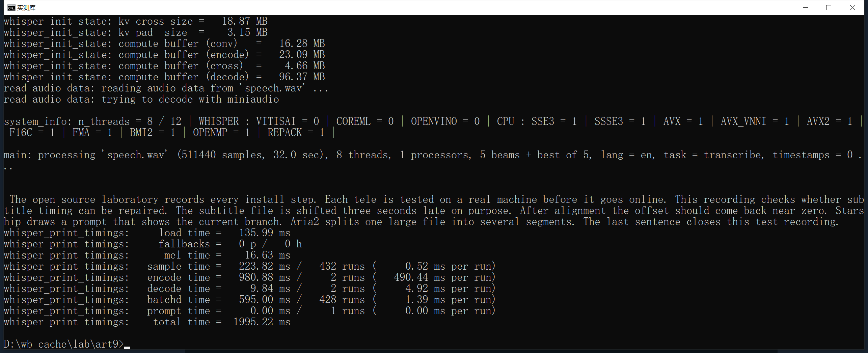Click the total time '1995.22 ms'
Screen dimensions: 868x353
[262, 322]
